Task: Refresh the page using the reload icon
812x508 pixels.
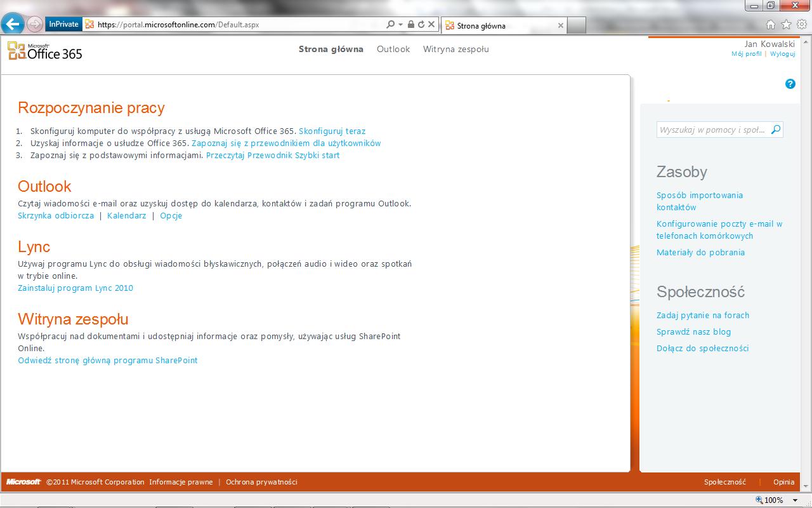Action: (421, 25)
